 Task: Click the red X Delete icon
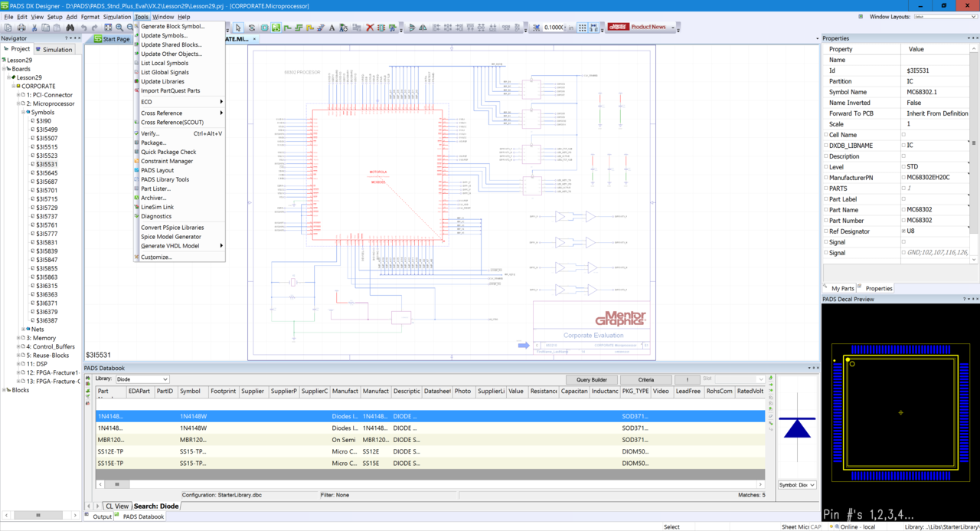point(370,28)
